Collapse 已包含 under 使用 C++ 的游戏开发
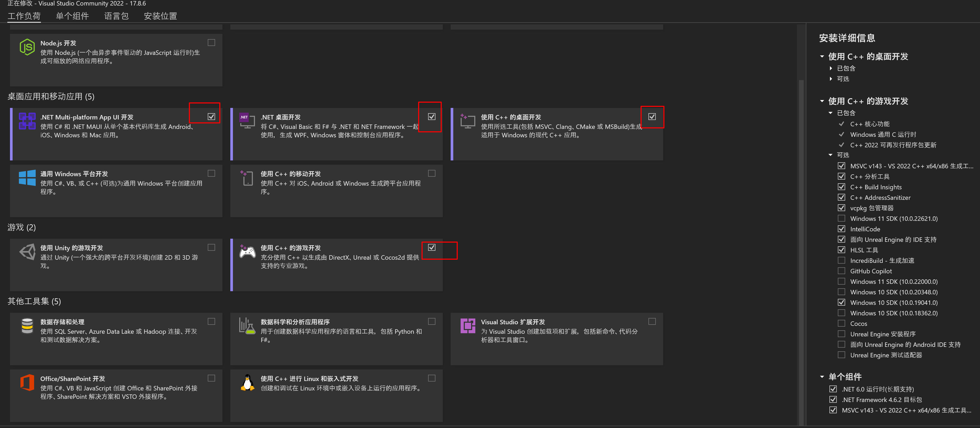980x428 pixels. pyautogui.click(x=830, y=113)
